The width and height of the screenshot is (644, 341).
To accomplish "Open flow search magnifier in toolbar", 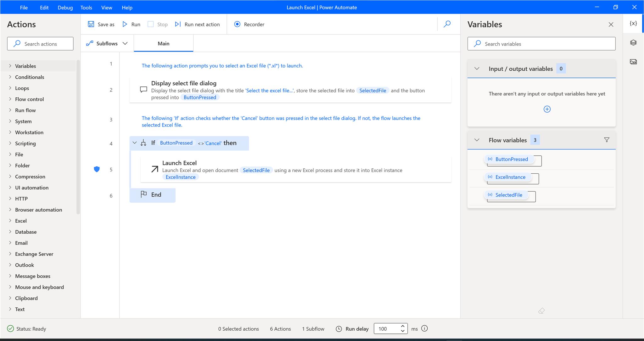I will coord(447,24).
